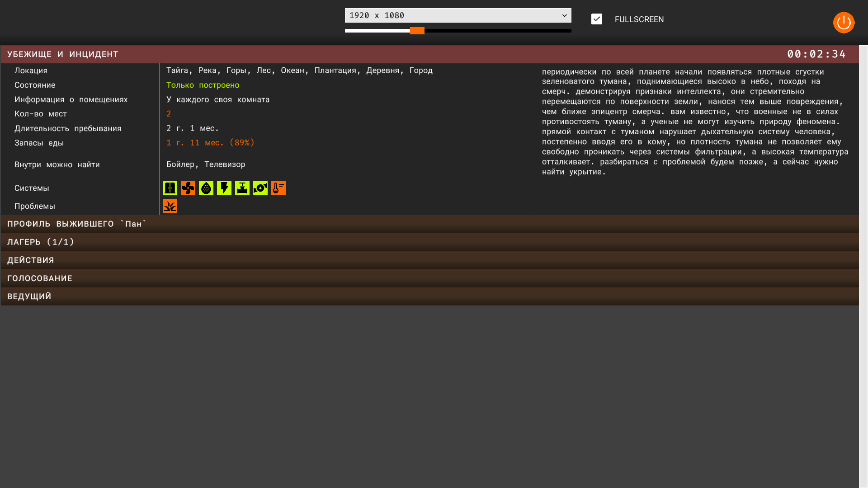Click the ventilation fan system icon
Screen dimensions: 868x488
click(188, 188)
